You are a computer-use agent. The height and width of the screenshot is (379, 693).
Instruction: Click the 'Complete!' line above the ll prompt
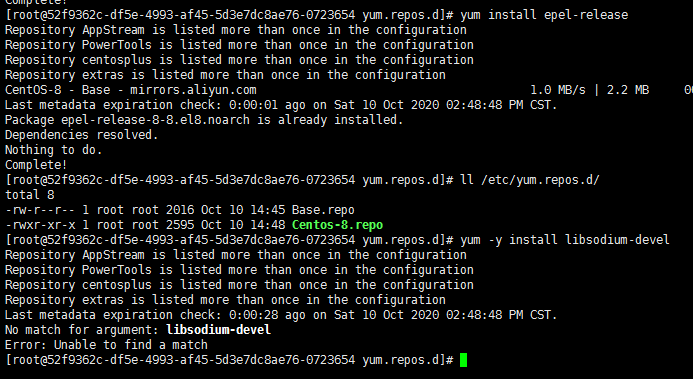pos(36,165)
